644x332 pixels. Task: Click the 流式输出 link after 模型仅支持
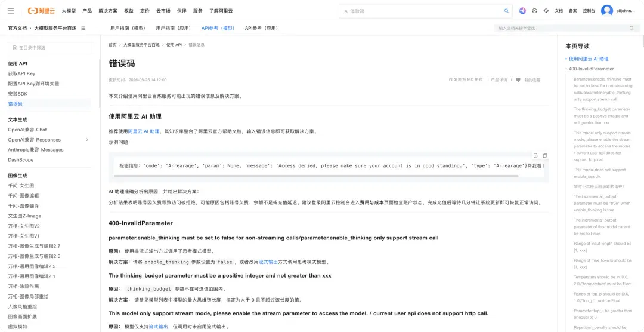pyautogui.click(x=158, y=327)
